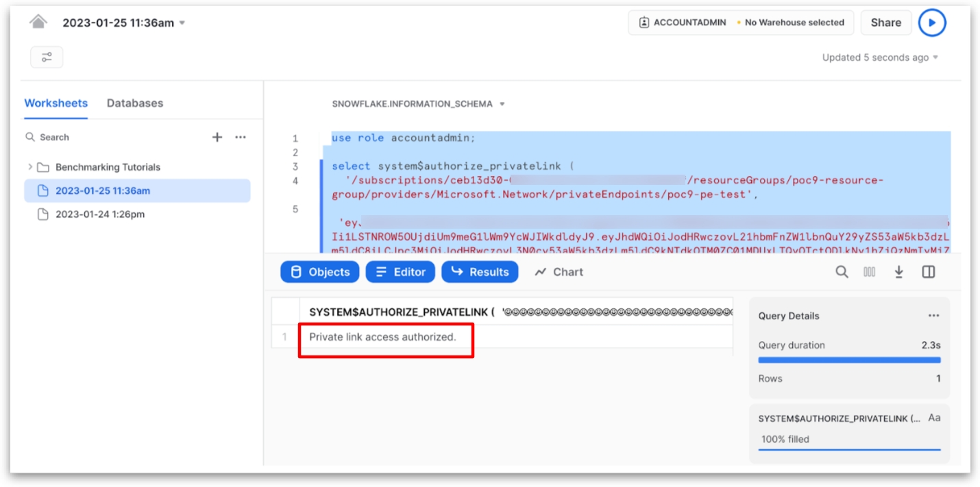Download results using the download arrow icon
This screenshot has height=487, width=980.
898,272
